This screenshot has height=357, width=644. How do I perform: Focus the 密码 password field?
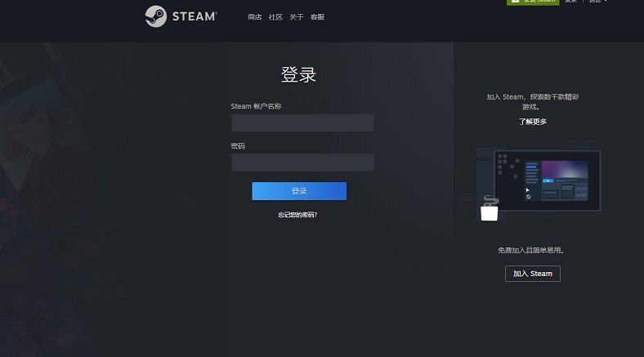click(302, 163)
